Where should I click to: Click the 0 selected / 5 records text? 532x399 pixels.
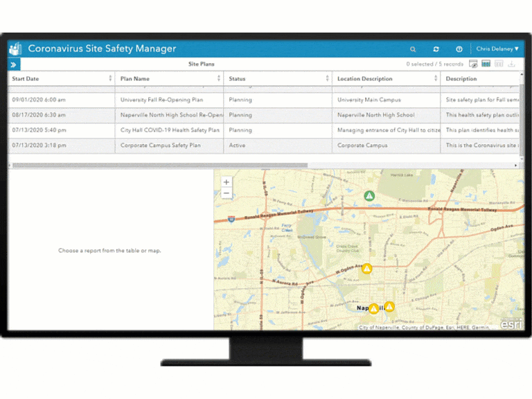[434, 64]
